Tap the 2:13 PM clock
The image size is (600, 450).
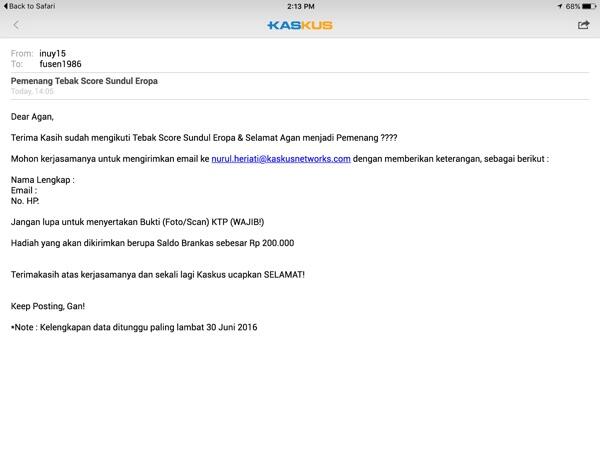[301, 7]
